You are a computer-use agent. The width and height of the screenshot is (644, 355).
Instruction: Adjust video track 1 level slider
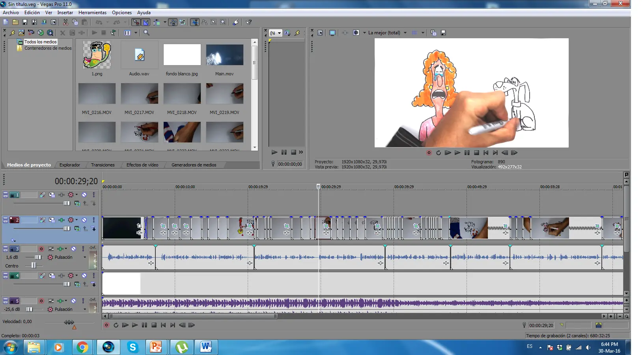point(67,203)
